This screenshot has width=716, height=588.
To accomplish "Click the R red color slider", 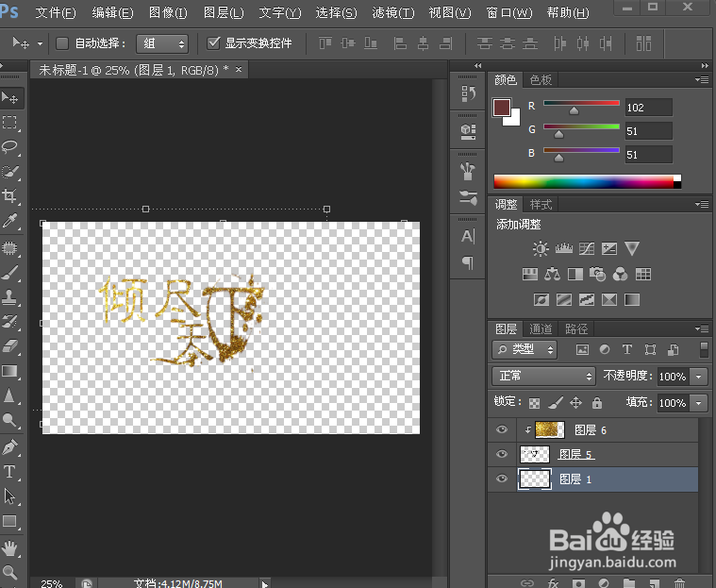I will pyautogui.click(x=581, y=103).
